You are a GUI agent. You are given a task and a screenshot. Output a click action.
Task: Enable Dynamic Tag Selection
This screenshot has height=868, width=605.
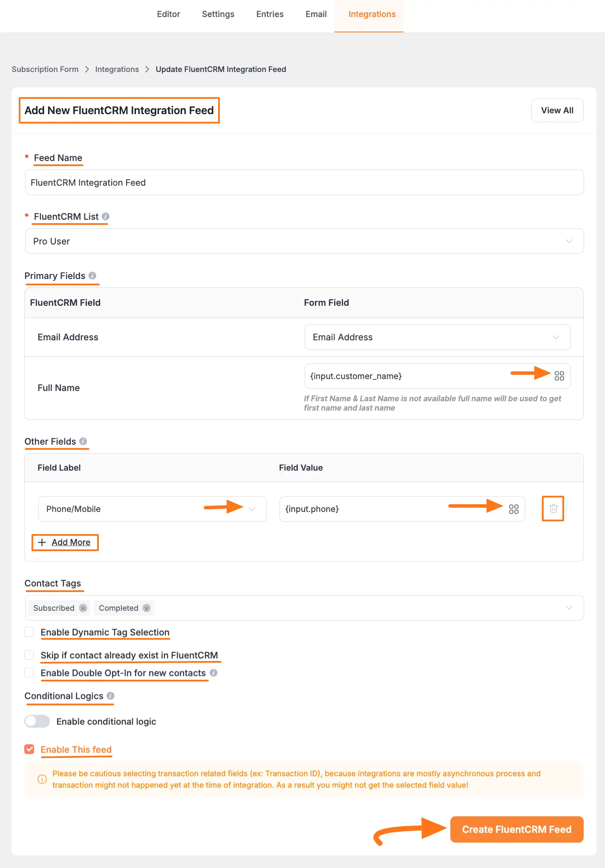pos(29,632)
